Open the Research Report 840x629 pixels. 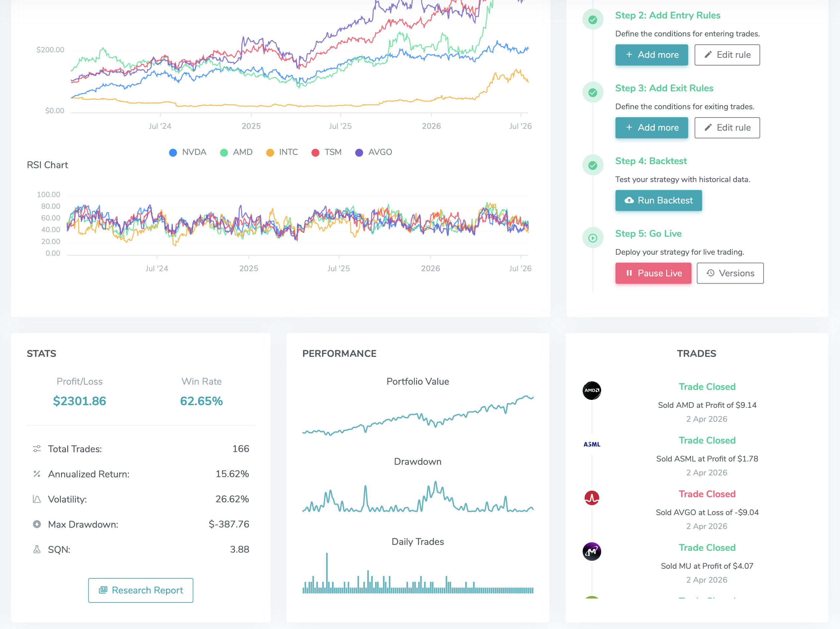[x=140, y=590]
